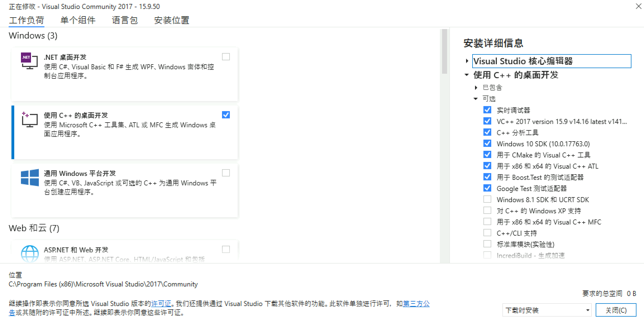Enable the .NET 桌面开发 workload checkbox

coord(226,57)
